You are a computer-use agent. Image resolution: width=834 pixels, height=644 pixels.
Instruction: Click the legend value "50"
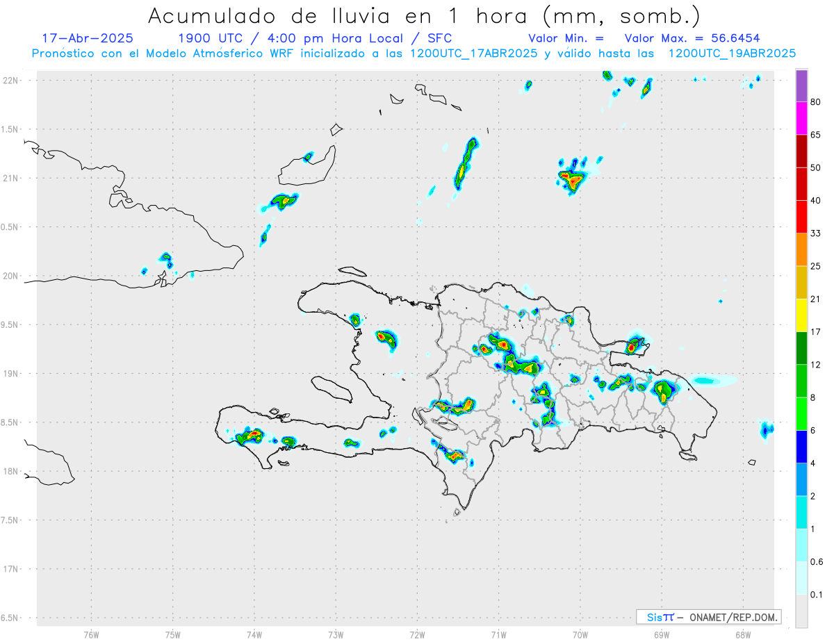tap(816, 167)
